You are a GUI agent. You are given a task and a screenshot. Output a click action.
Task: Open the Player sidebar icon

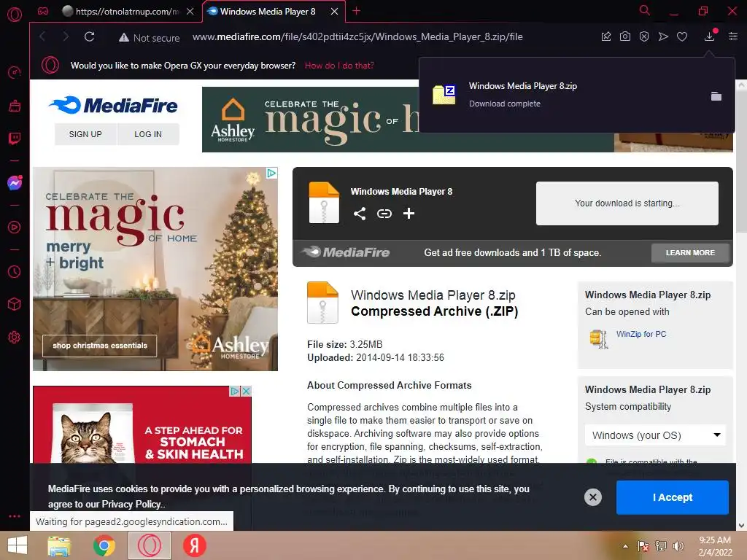(x=15, y=227)
